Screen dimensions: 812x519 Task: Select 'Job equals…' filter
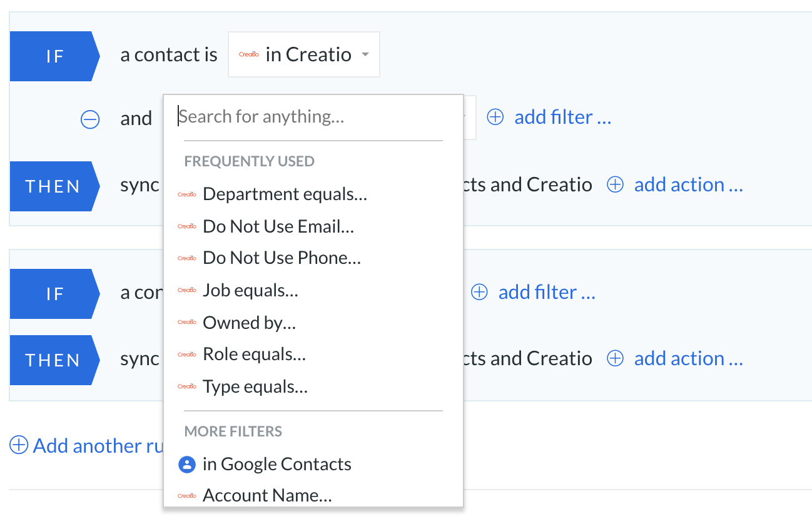click(x=250, y=290)
